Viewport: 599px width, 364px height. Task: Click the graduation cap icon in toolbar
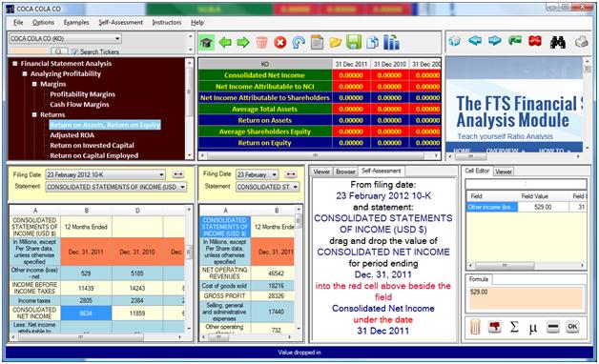tap(206, 42)
